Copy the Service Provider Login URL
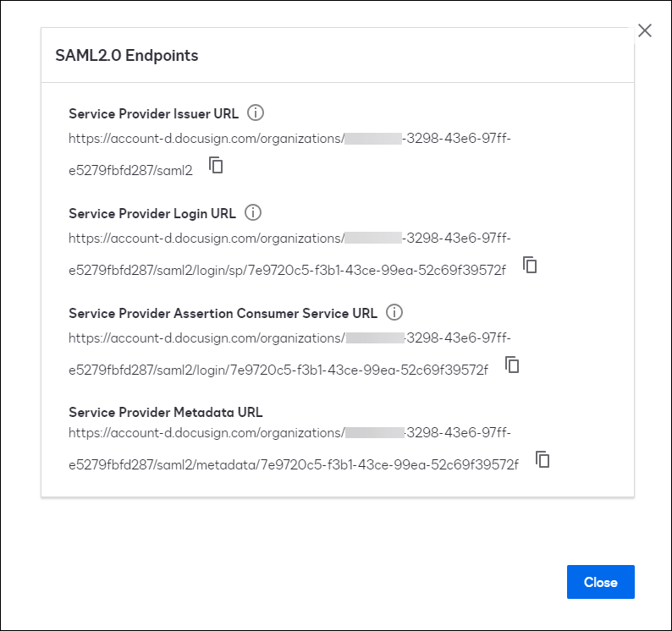 tap(530, 265)
